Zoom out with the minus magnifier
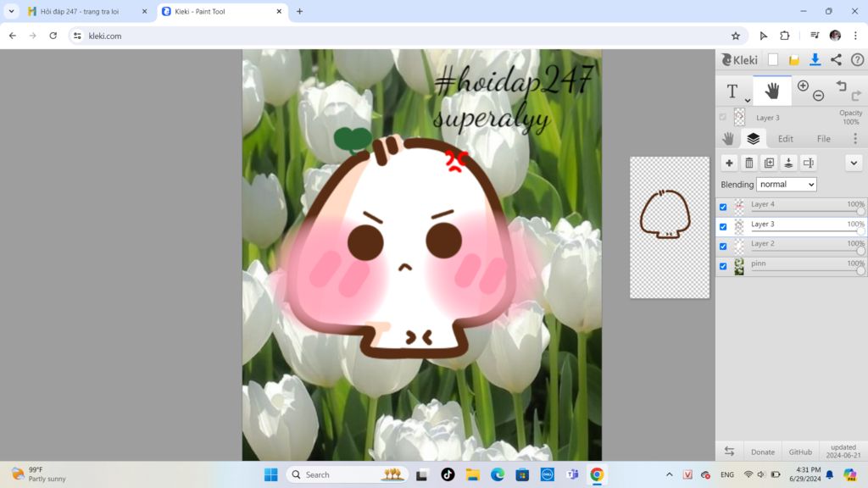 pyautogui.click(x=818, y=96)
